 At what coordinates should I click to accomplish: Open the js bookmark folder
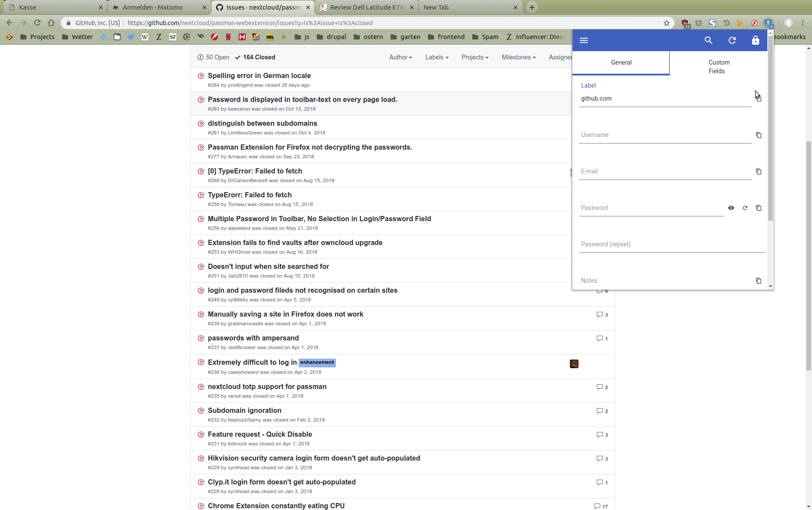(302, 37)
